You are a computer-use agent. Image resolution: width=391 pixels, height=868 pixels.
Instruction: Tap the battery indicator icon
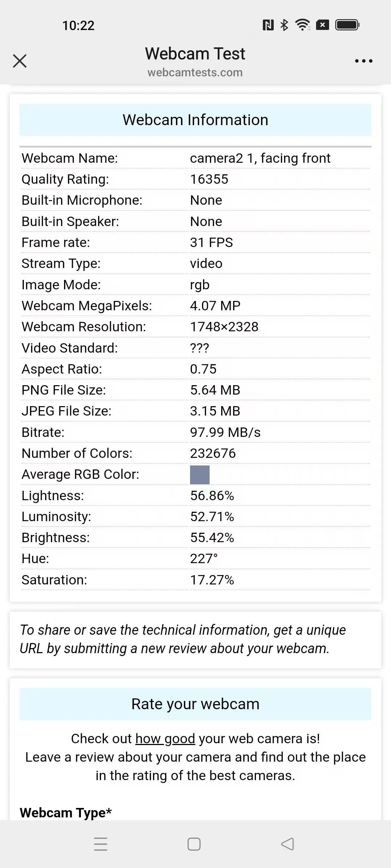(x=347, y=25)
